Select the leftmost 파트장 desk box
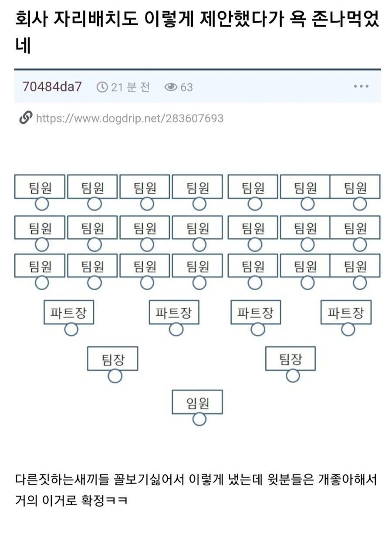Viewport: 392px width, 538px height. pos(69,312)
